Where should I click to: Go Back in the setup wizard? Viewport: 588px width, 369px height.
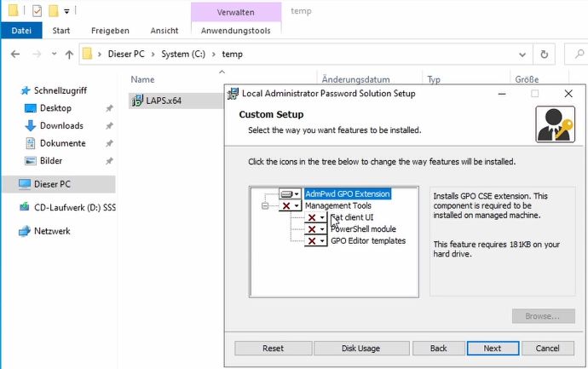click(x=438, y=349)
